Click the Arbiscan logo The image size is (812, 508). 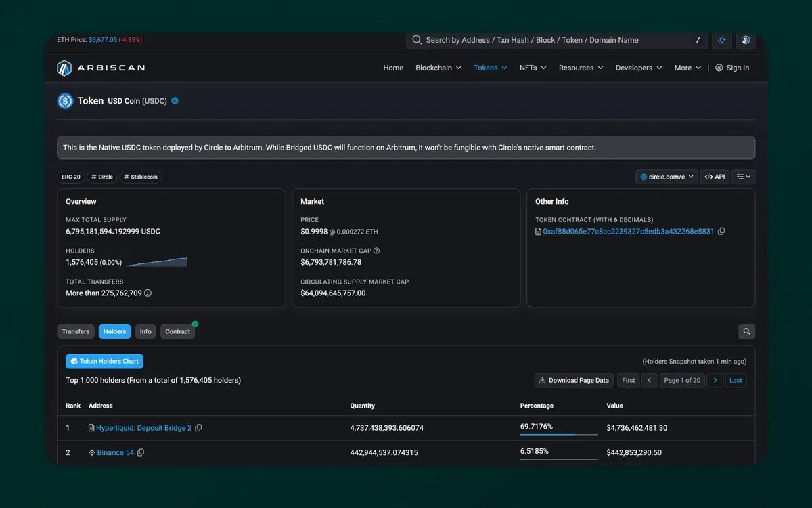[x=101, y=68]
